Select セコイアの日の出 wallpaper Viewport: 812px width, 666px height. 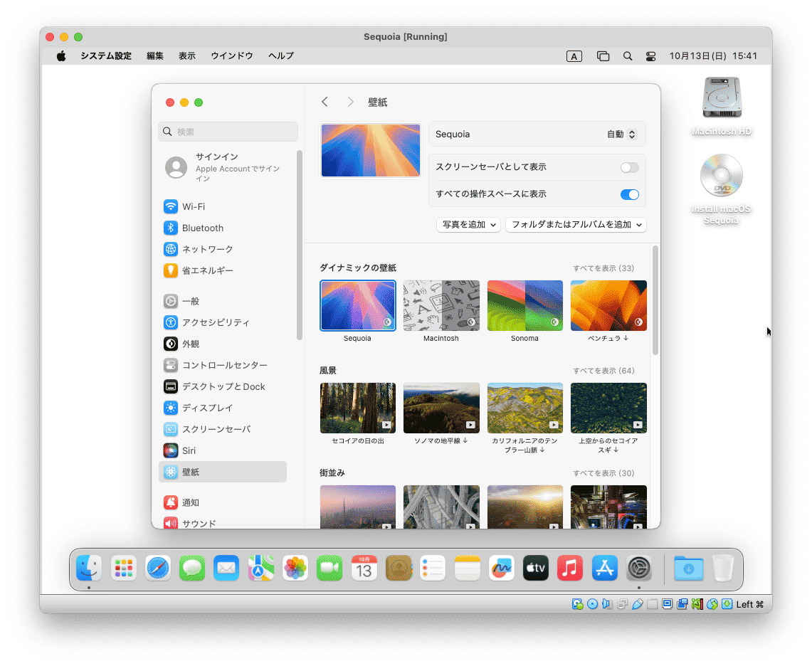(358, 408)
